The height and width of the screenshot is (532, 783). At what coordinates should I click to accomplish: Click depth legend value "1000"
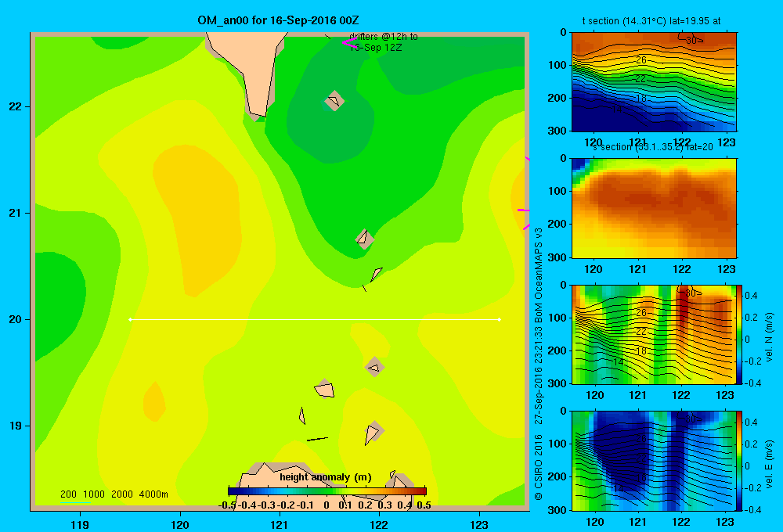pyautogui.click(x=94, y=494)
